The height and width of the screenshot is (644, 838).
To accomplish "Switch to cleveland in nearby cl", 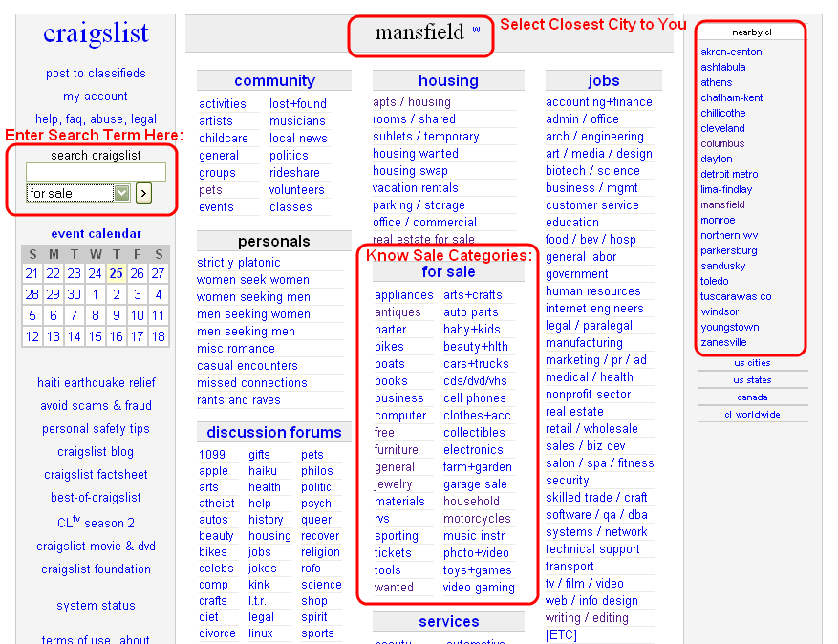I will point(722,128).
